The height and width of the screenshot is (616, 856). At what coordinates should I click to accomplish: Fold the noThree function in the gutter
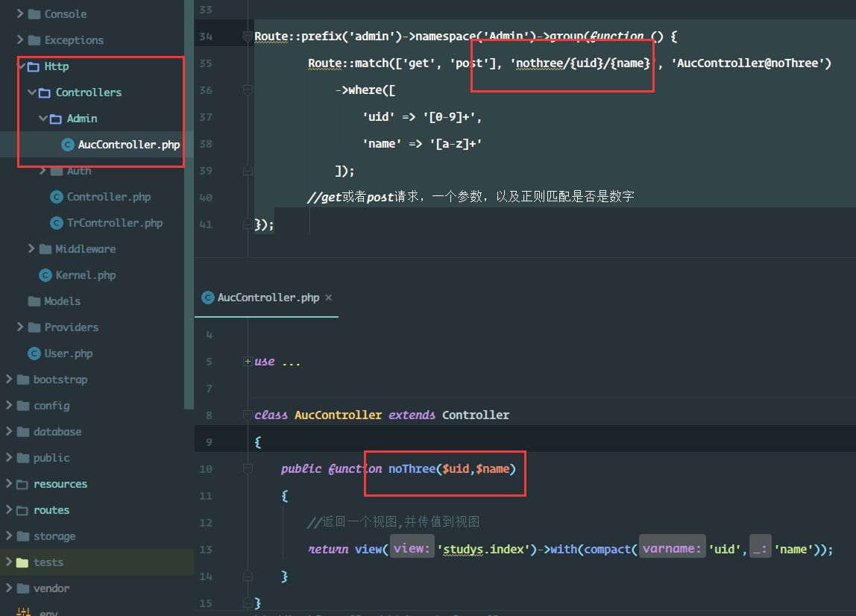tap(248, 469)
